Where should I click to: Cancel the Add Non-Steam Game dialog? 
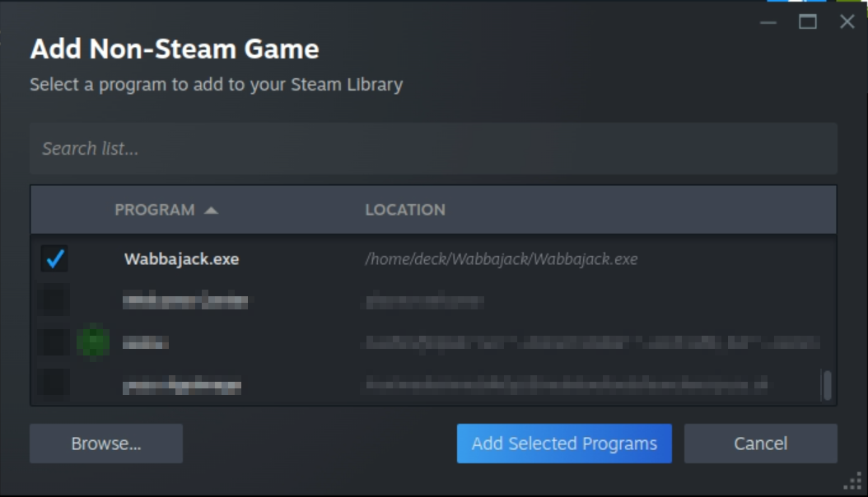point(761,444)
